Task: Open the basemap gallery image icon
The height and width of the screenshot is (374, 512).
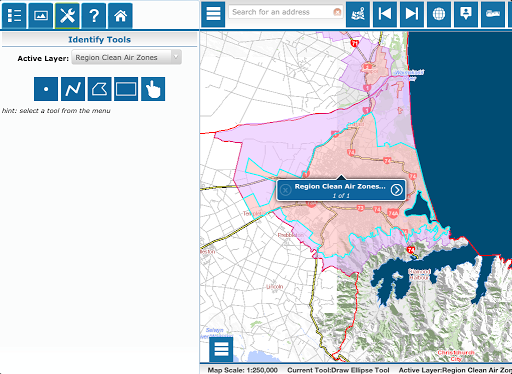Action: (x=41, y=15)
